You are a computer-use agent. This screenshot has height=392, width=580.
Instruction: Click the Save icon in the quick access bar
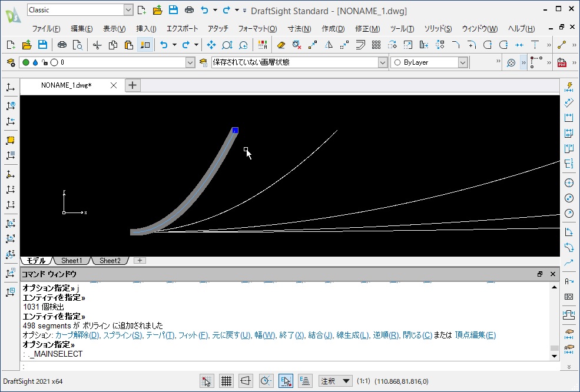tap(173, 10)
